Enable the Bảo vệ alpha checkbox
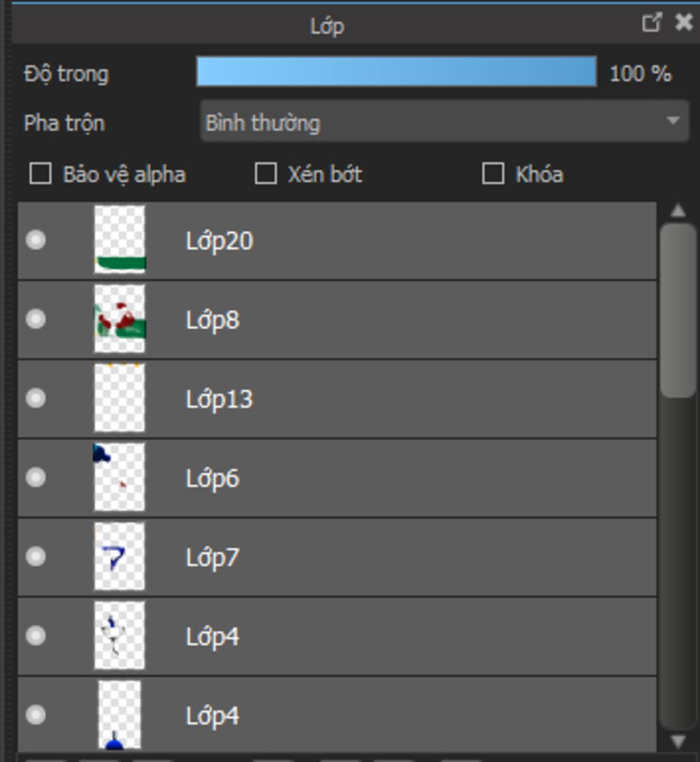 point(40,174)
